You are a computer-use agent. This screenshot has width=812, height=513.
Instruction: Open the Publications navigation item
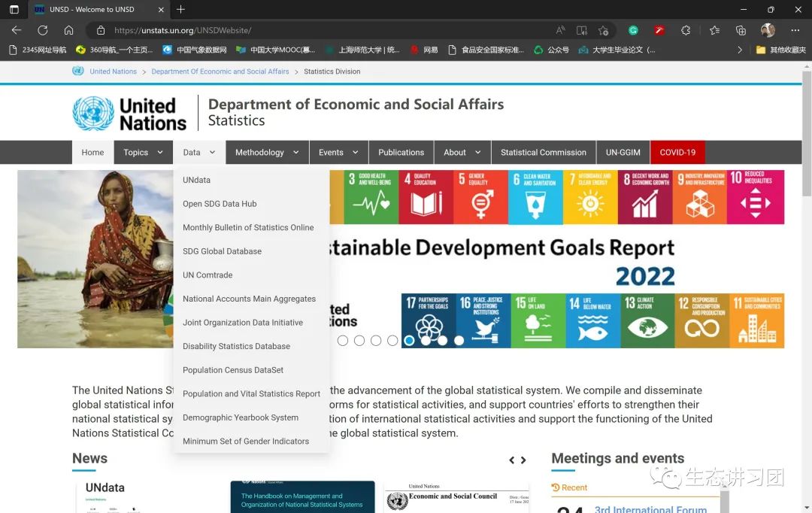tap(401, 153)
